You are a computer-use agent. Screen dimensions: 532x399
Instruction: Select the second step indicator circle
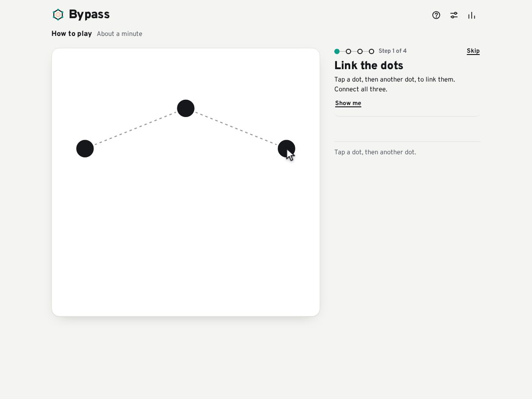[348, 51]
